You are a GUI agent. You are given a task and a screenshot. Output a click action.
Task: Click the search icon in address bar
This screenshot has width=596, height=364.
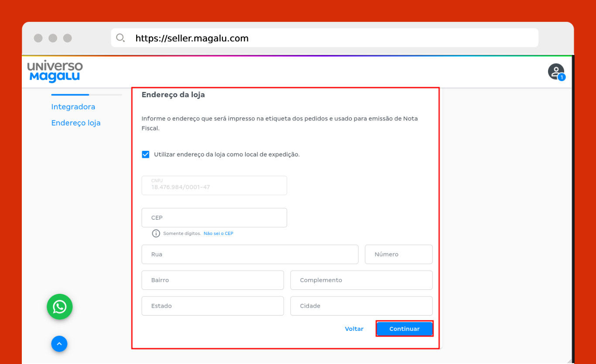click(121, 38)
